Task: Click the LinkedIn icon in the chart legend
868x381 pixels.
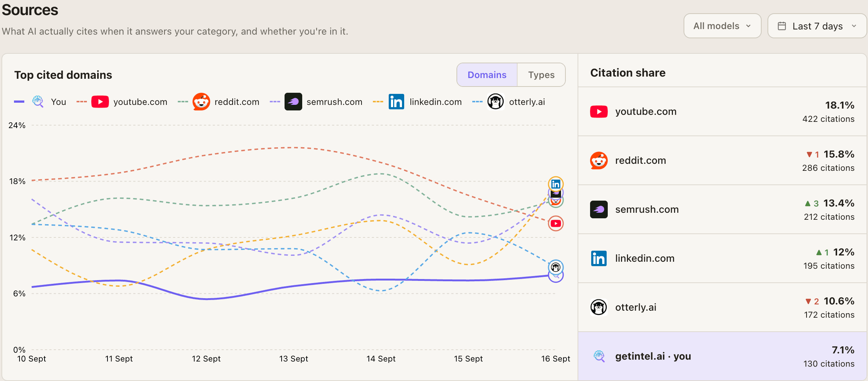Action: (396, 102)
